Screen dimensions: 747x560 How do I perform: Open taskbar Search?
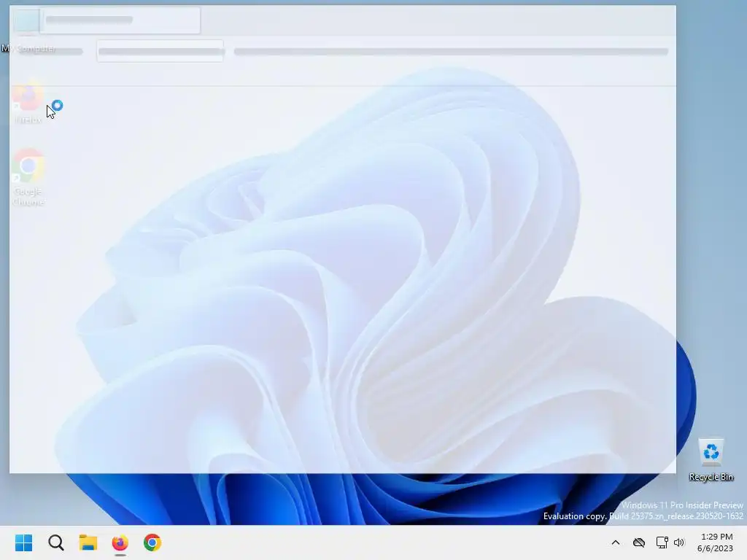point(55,542)
